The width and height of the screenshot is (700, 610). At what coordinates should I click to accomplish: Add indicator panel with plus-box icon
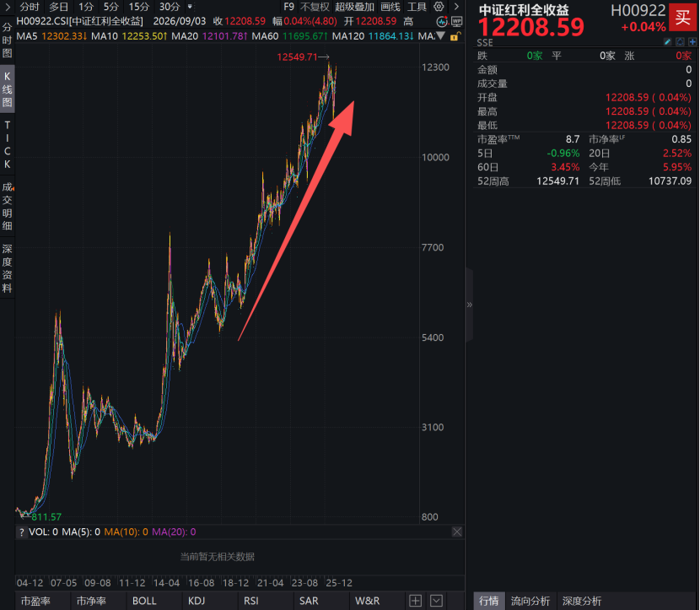415,601
